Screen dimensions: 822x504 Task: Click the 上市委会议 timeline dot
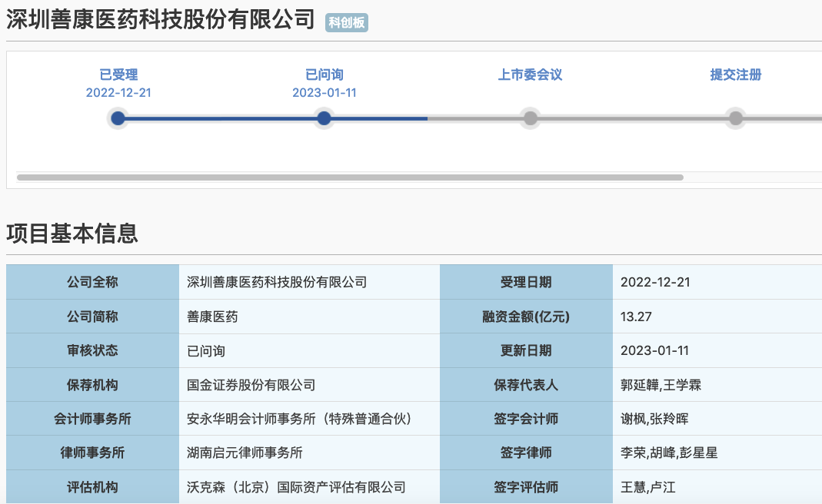coord(530,118)
